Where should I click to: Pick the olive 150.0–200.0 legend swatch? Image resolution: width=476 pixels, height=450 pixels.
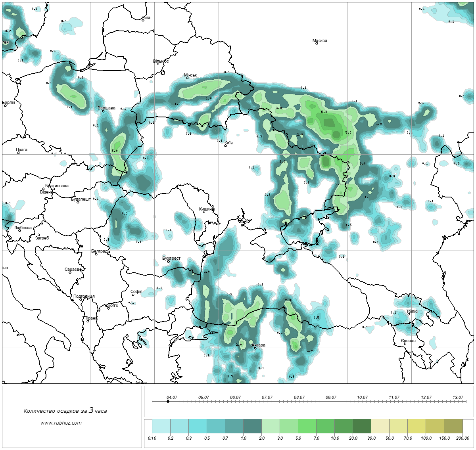point(453,427)
